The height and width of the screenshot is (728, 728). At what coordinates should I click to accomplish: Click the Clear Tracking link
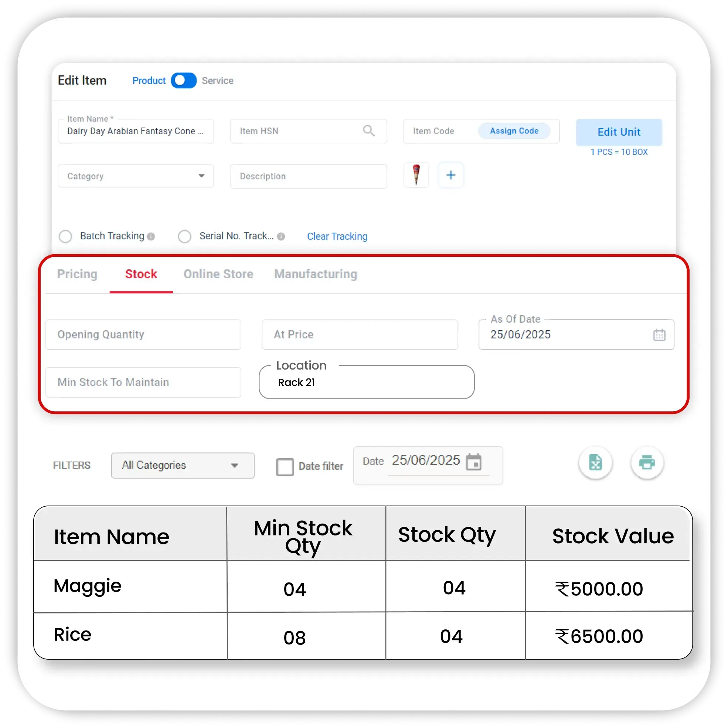(337, 236)
